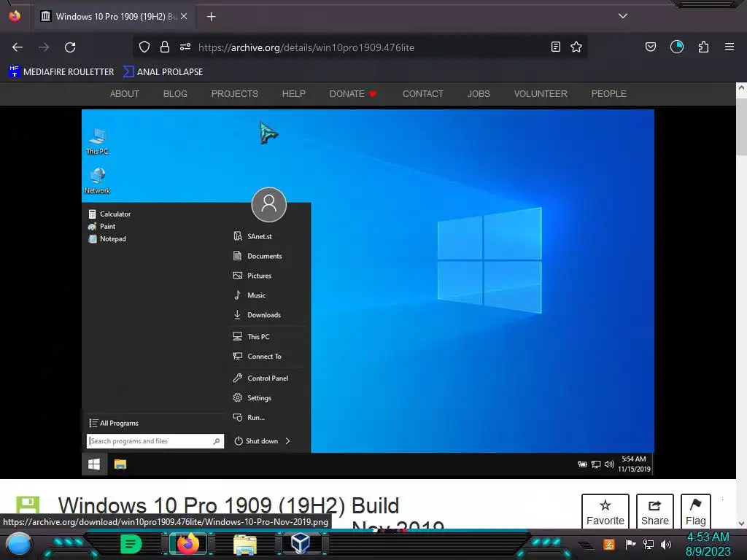
Task: Click the padlock site security icon
Action: [x=165, y=47]
